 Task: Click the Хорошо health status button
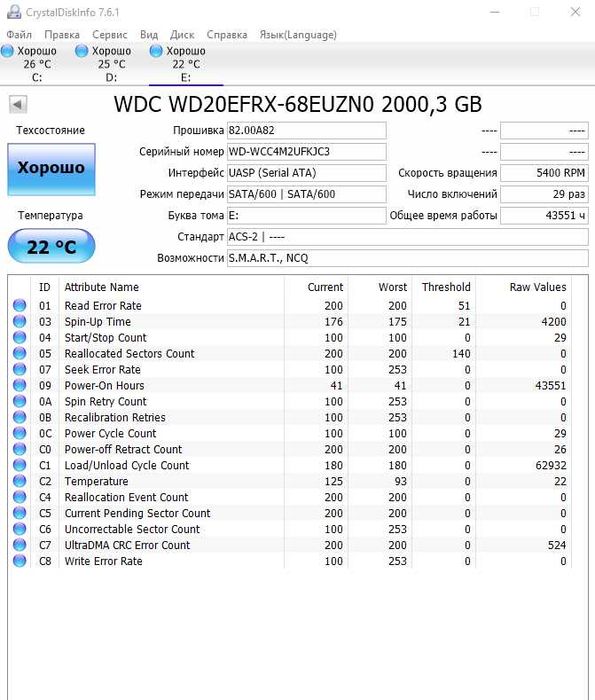pyautogui.click(x=51, y=169)
